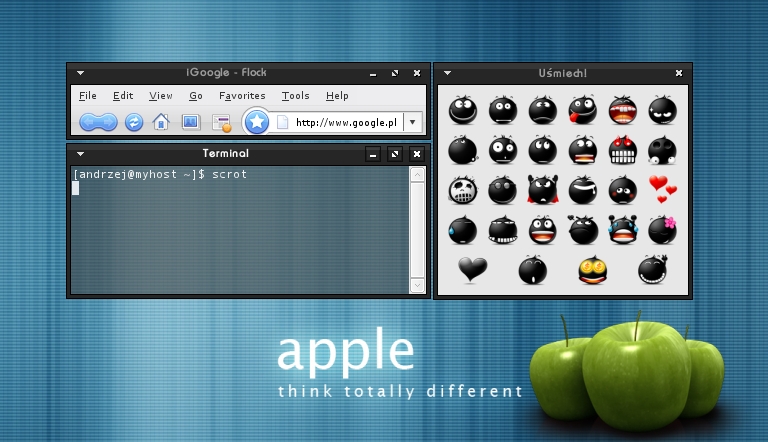Select the sleepy smiley with a bubble
This screenshot has width=768, height=442.
[462, 150]
